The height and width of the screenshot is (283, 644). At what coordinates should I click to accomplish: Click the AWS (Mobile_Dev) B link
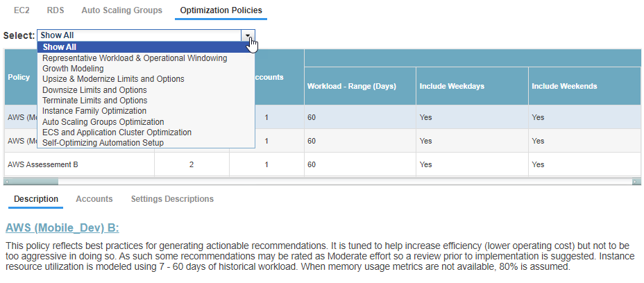coord(62,228)
